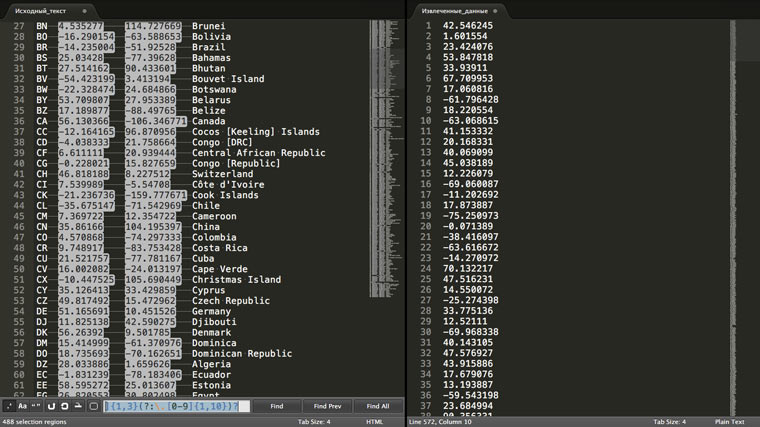Click Central African Republic text
This screenshot has height=427, width=760.
pos(259,153)
